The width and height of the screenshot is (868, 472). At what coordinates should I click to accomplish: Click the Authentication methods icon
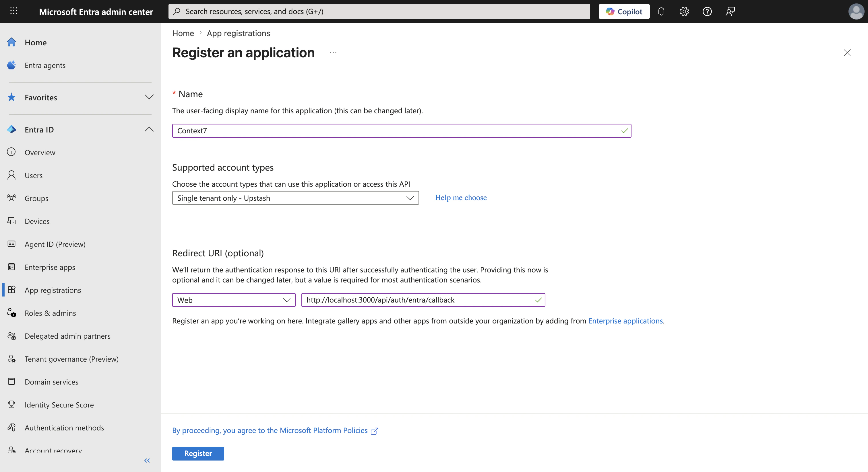pos(11,427)
